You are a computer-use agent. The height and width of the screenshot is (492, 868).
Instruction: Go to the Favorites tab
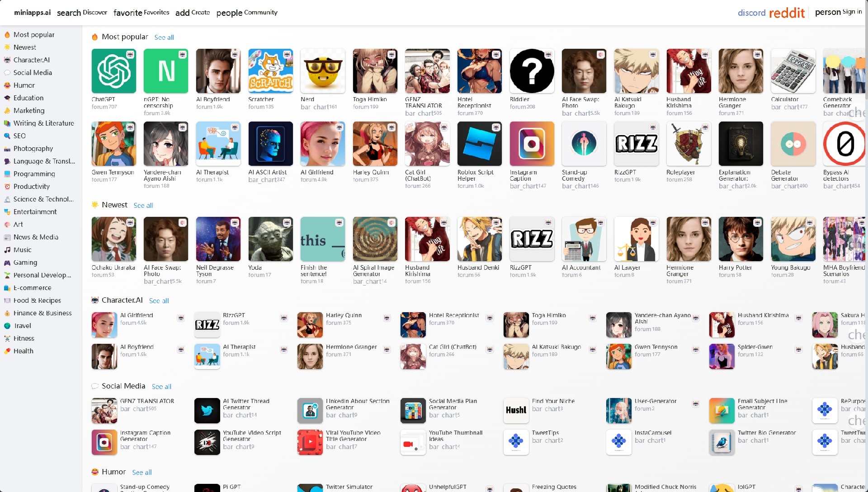141,13
